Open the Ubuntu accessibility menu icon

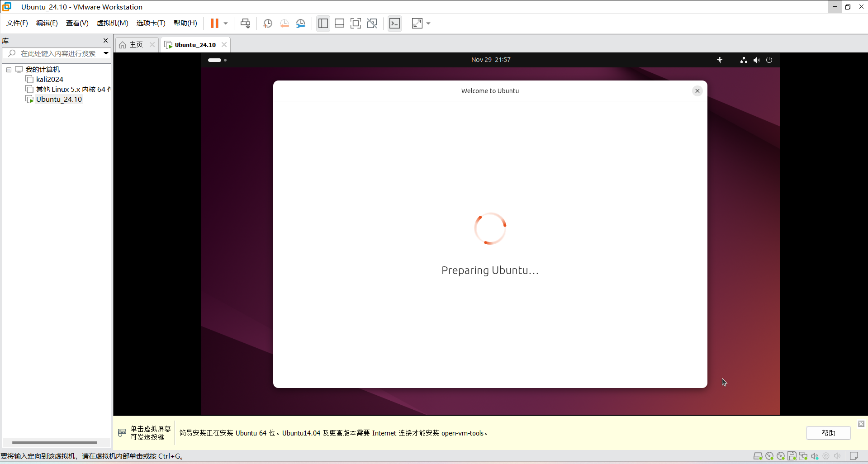point(719,60)
